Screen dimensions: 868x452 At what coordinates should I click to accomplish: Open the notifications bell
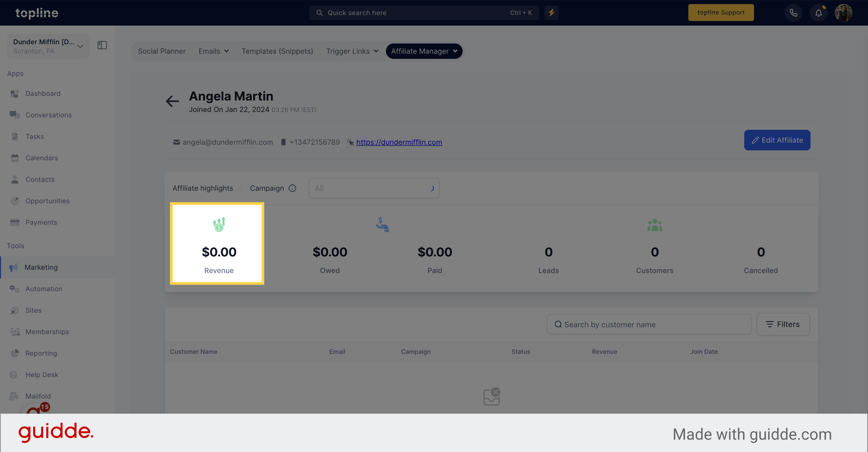click(x=818, y=13)
